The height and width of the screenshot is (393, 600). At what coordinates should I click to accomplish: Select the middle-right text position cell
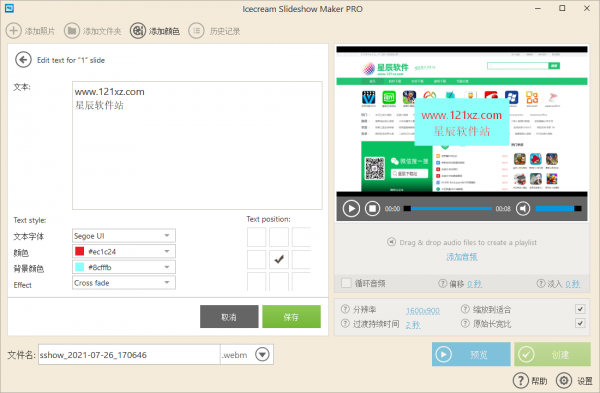301,259
